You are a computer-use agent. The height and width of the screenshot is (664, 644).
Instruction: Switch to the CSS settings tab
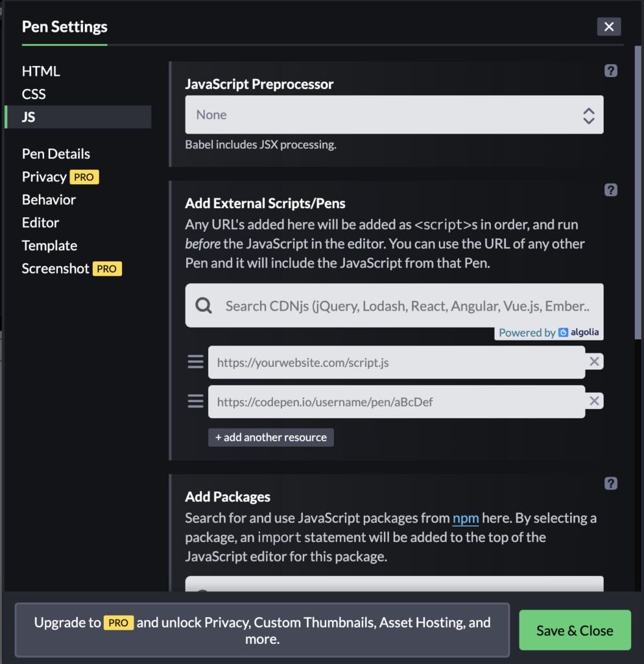(x=34, y=94)
